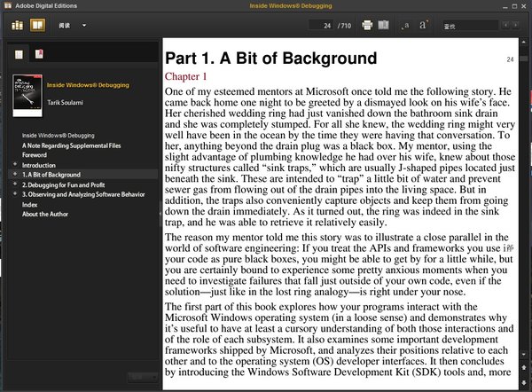Select '1. A Bit of Background' entry
This screenshot has width=532, height=392.
click(51, 175)
